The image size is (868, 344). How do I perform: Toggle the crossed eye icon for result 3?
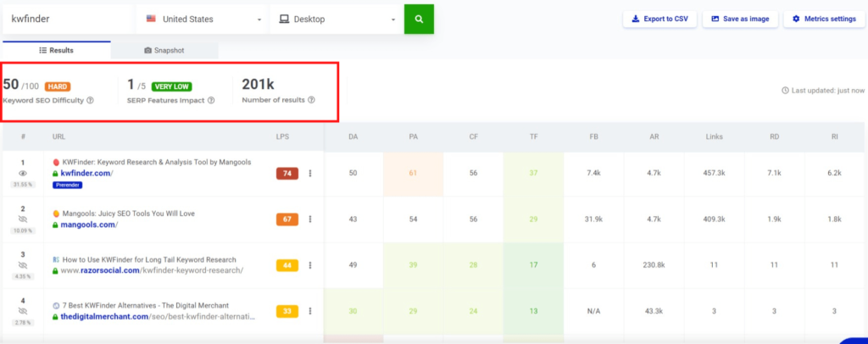coord(23,264)
